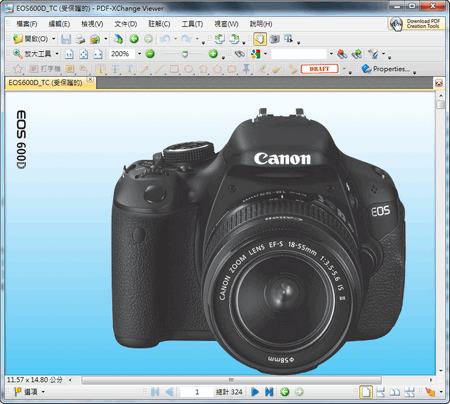Select the arrow annotation tool
The image size is (450, 404).
[144, 69]
